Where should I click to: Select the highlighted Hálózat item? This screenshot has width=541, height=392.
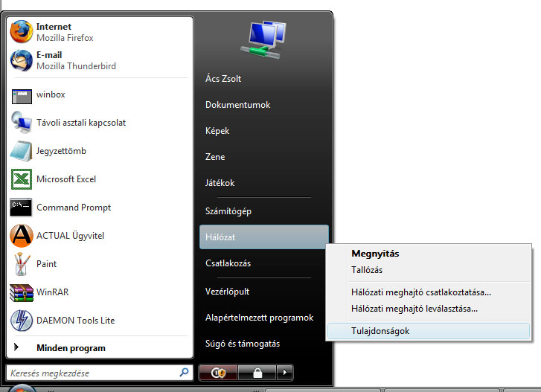click(x=264, y=237)
